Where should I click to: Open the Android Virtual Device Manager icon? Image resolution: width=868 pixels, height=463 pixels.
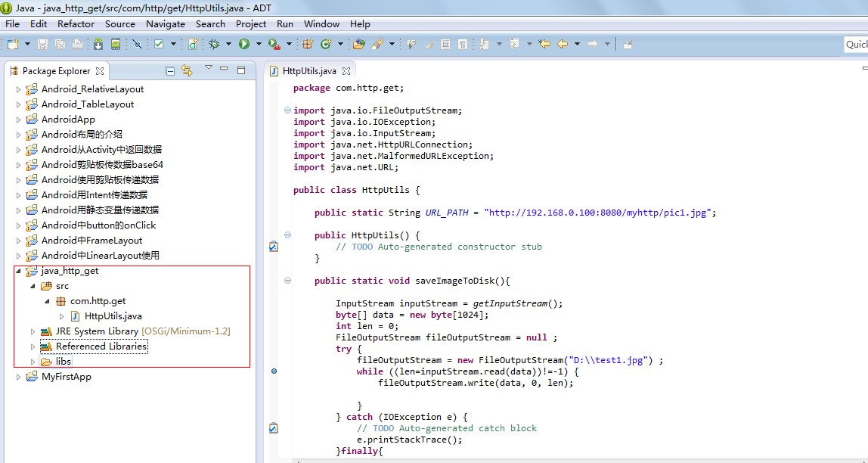pos(116,45)
